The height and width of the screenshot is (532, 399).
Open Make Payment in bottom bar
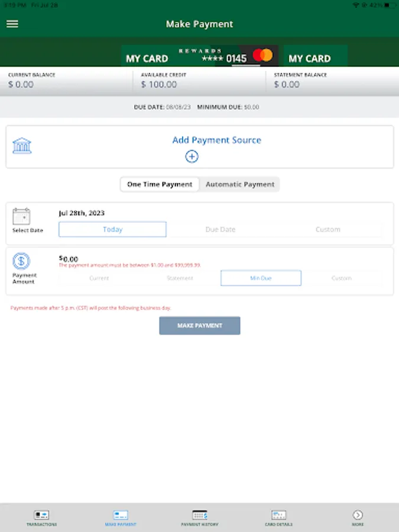[121, 518]
